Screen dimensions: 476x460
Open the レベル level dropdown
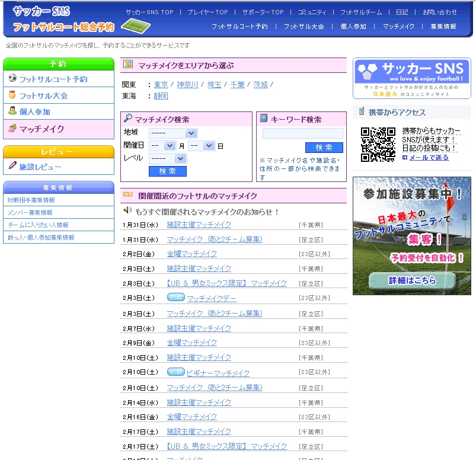pyautogui.click(x=168, y=158)
